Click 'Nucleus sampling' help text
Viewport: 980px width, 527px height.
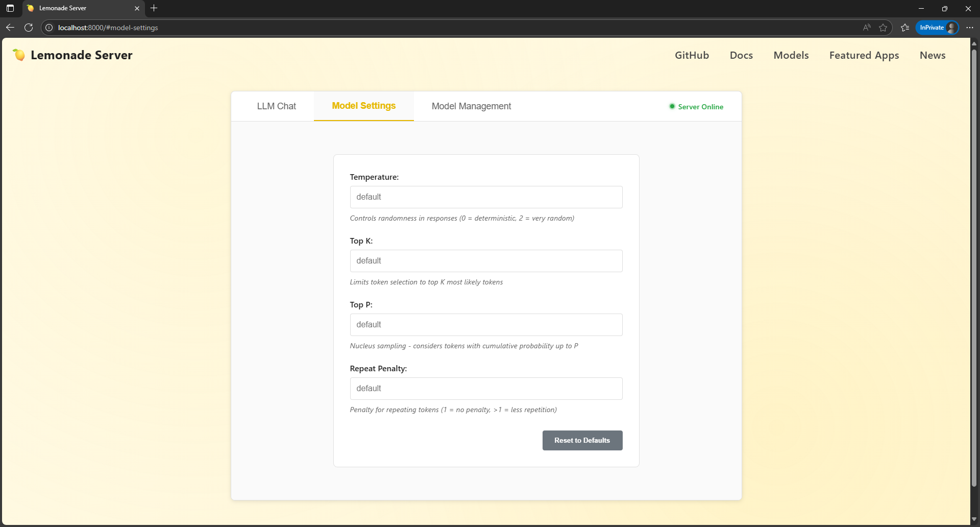tap(464, 346)
